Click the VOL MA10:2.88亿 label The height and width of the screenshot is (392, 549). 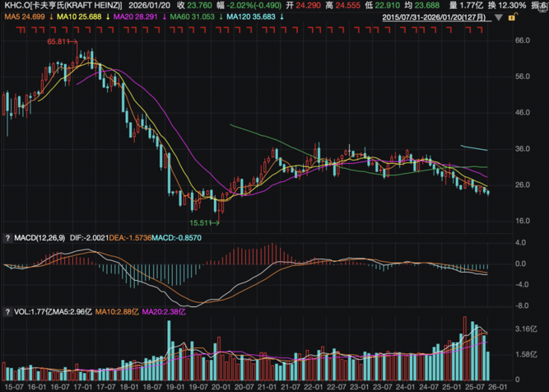pos(112,313)
